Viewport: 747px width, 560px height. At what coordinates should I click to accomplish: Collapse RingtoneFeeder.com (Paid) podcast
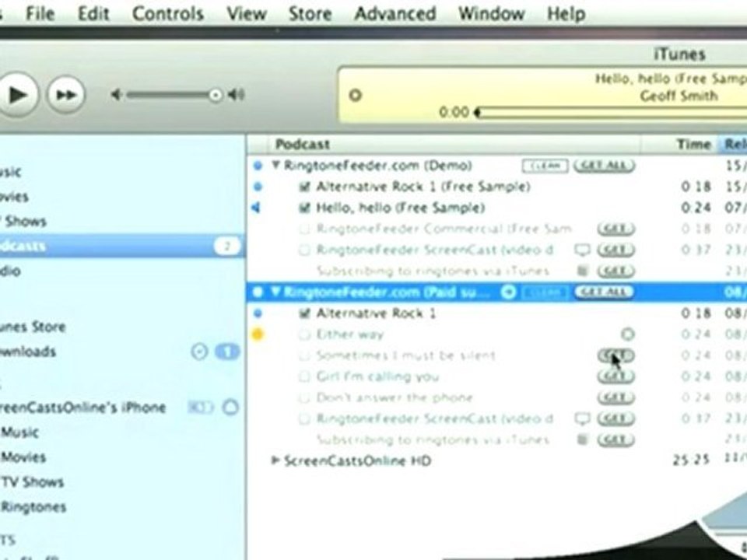click(275, 292)
